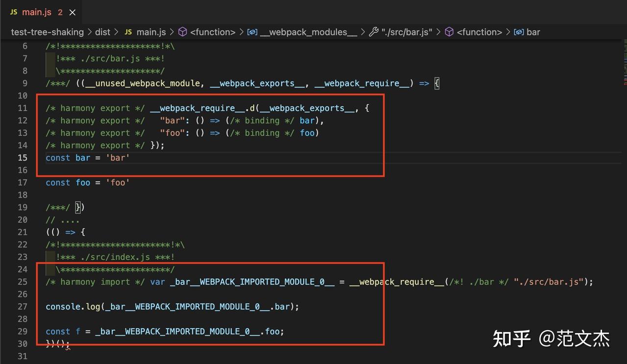Click the JS icon in the breadcrumb bar
This screenshot has height=364, width=627.
pyautogui.click(x=128, y=32)
